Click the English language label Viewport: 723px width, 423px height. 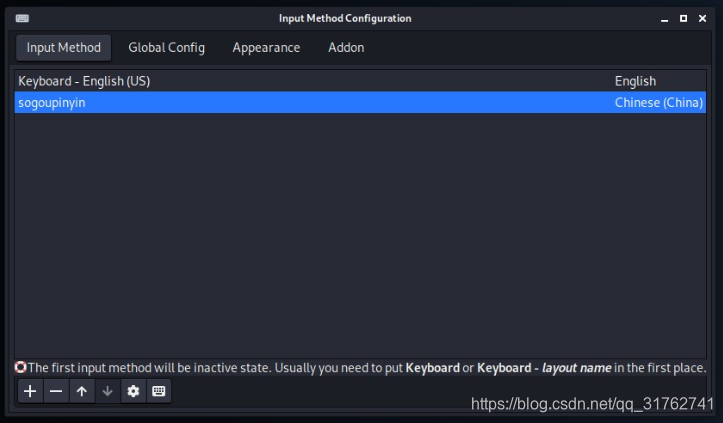click(x=635, y=81)
